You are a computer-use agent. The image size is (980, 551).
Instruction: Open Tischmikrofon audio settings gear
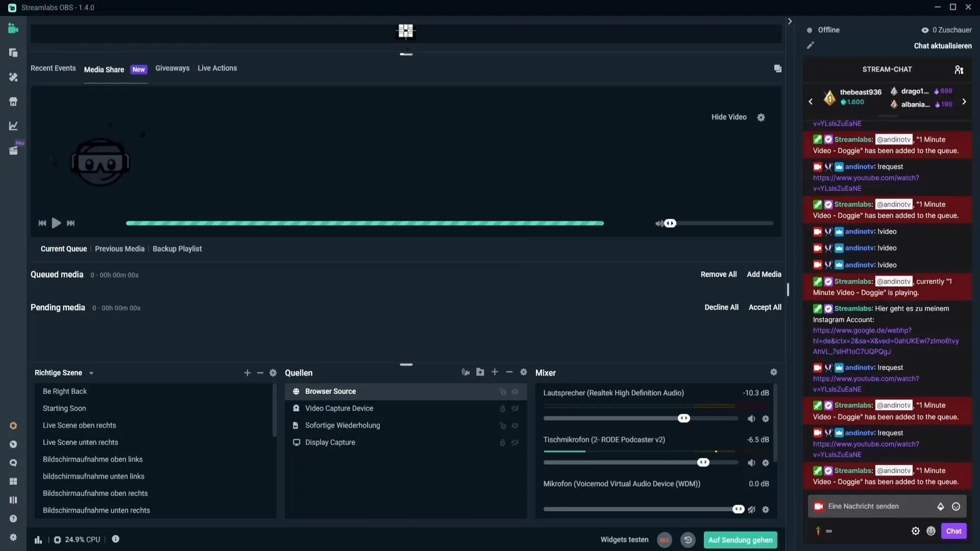point(766,463)
